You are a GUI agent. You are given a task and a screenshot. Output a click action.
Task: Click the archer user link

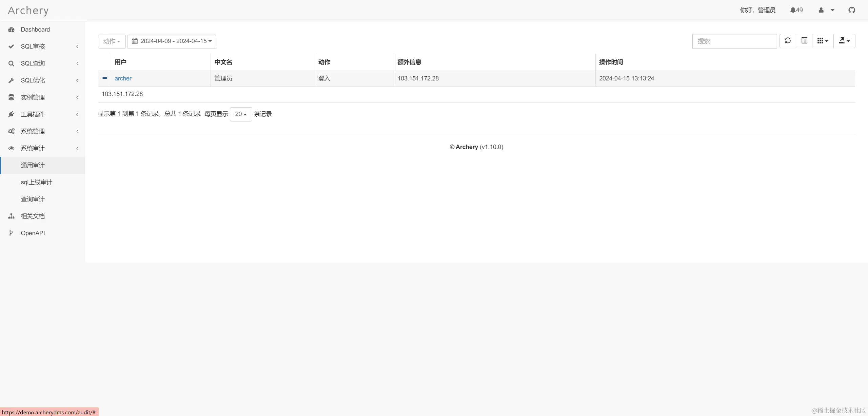123,78
